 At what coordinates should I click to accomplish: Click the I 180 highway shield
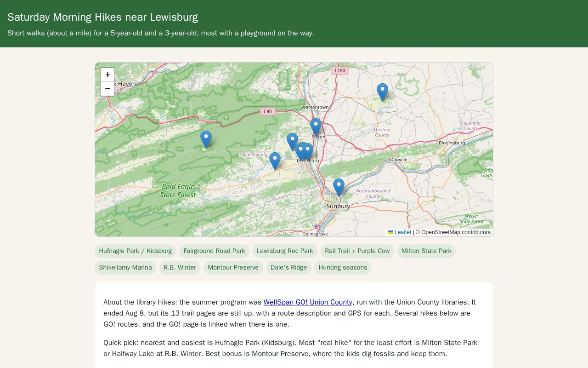(x=340, y=70)
